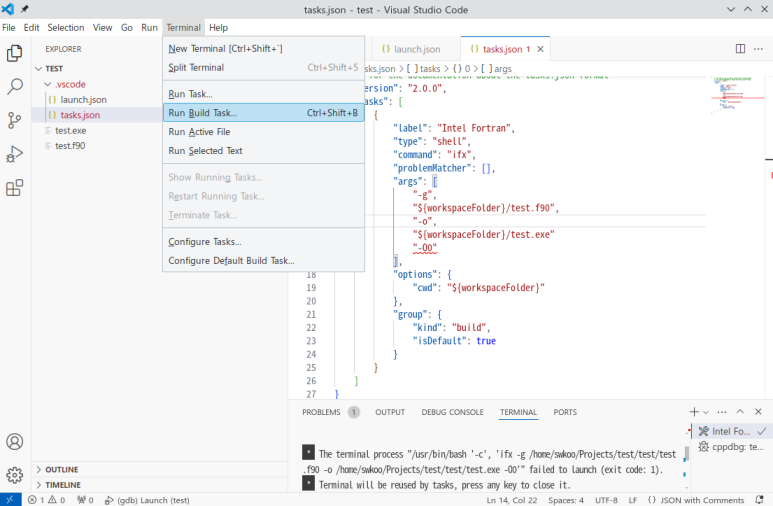The height and width of the screenshot is (506, 773).
Task: Open the Edit menu
Action: (32, 28)
